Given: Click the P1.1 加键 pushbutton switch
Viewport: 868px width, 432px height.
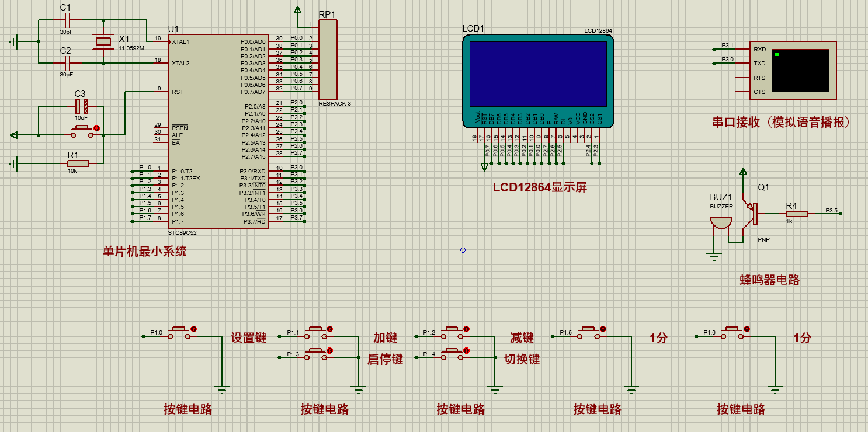Looking at the screenshot, I should pos(316,333).
